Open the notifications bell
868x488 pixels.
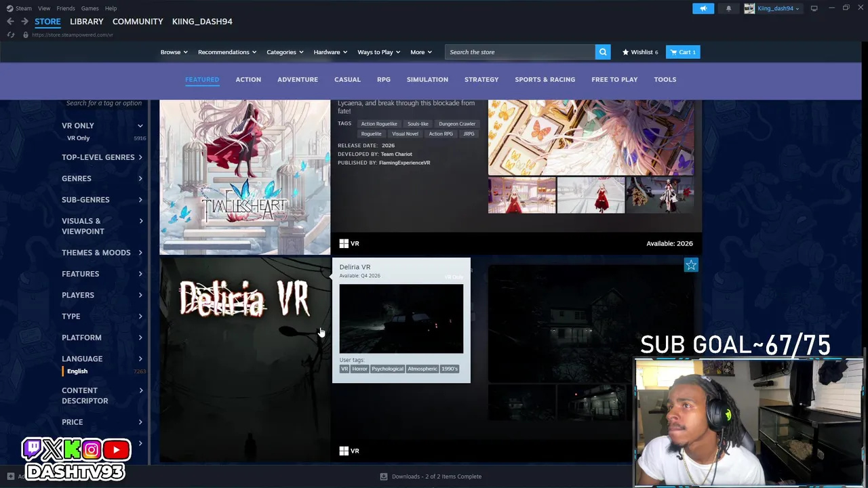(x=728, y=8)
